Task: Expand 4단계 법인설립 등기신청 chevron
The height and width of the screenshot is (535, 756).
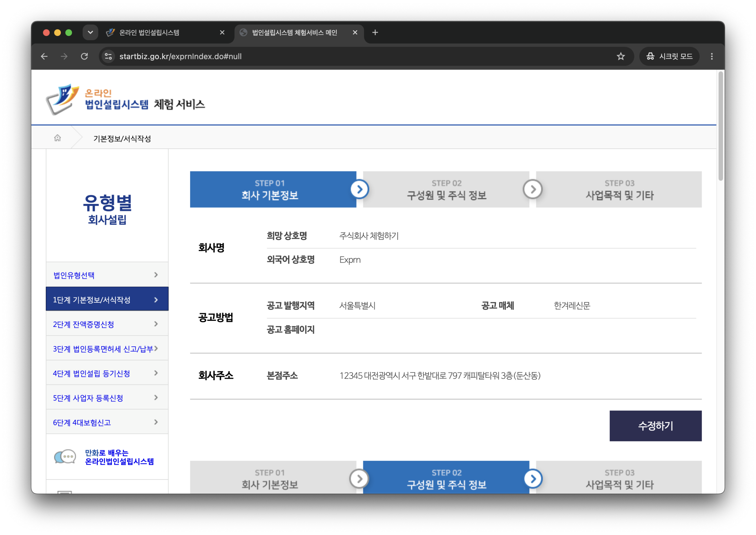Action: (156, 373)
